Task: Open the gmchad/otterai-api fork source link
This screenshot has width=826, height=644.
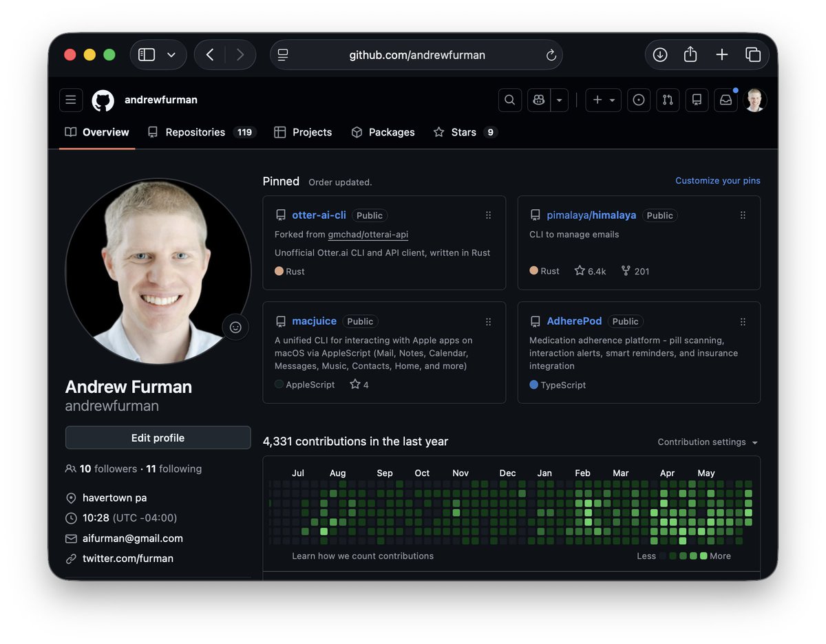Action: point(368,235)
